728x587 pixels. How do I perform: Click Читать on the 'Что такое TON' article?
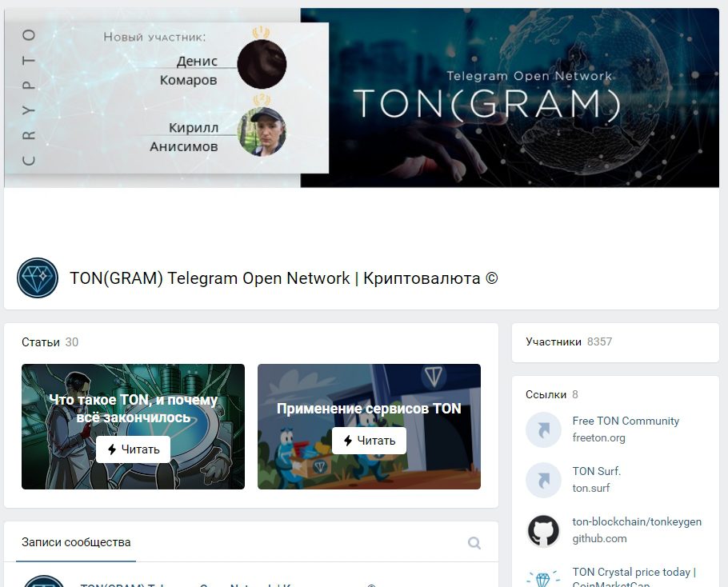[x=134, y=449]
